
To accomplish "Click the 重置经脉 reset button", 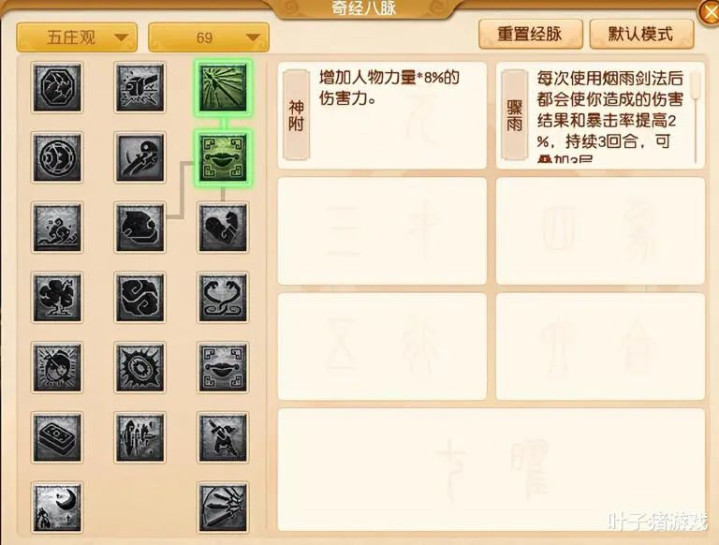I will 530,34.
